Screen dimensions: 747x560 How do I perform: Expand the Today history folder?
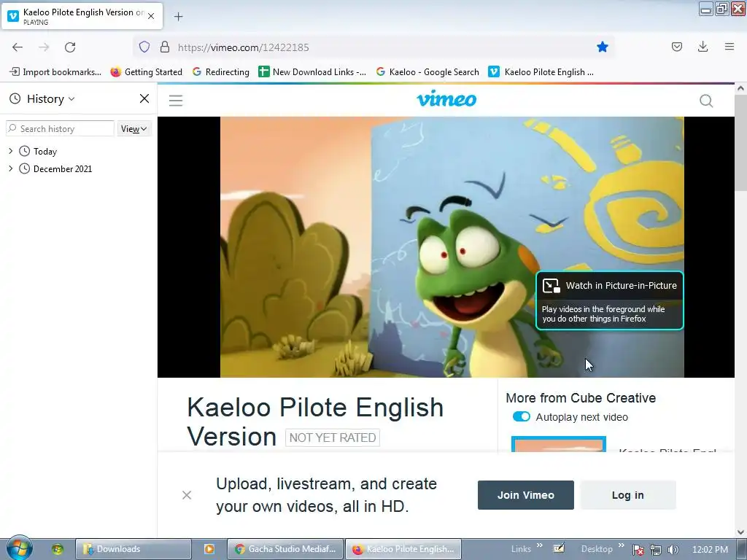tap(10, 151)
